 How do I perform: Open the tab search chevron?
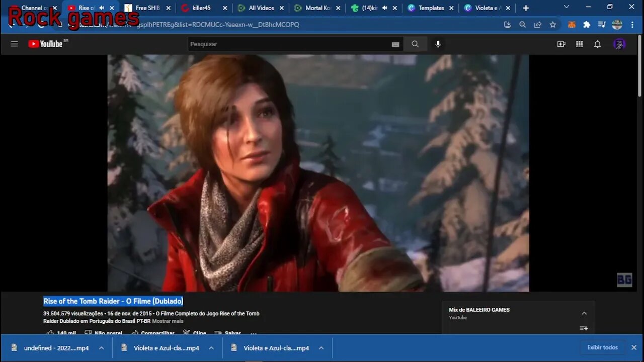tap(567, 7)
